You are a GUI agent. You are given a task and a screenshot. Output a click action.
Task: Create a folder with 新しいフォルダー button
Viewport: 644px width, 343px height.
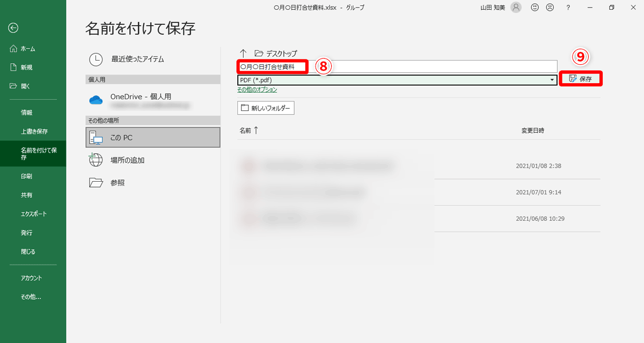[x=266, y=108]
